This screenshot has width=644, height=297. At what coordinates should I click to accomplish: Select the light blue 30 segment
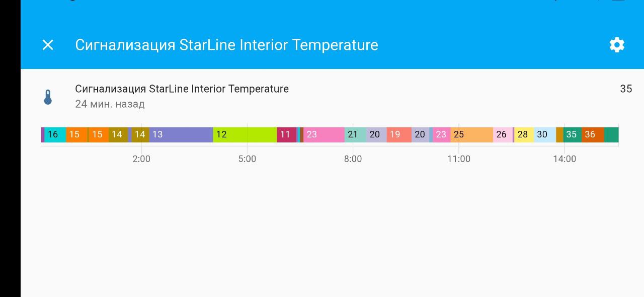(544, 134)
